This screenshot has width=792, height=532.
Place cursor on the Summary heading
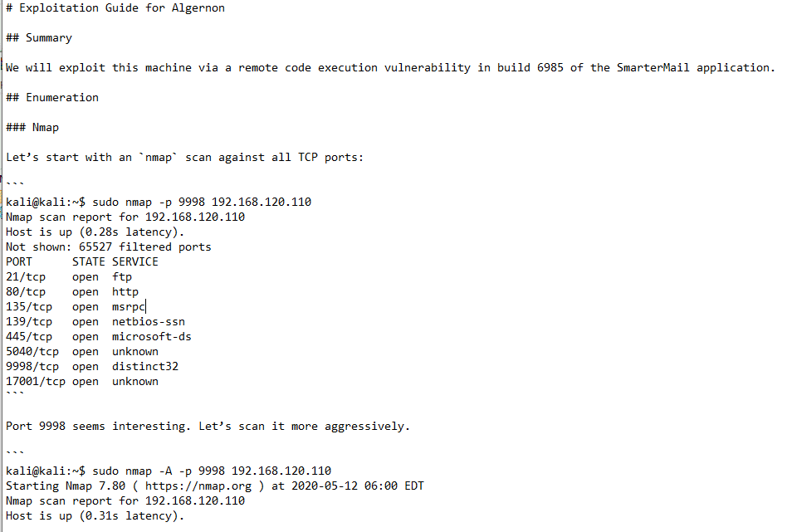coord(48,38)
